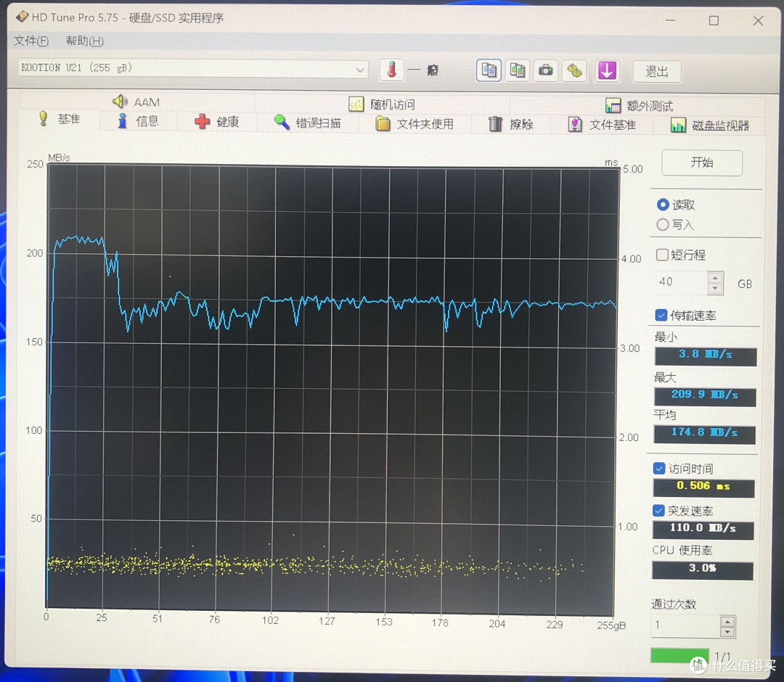Save screenshot with camera icon
The width and height of the screenshot is (784, 682).
click(x=545, y=70)
